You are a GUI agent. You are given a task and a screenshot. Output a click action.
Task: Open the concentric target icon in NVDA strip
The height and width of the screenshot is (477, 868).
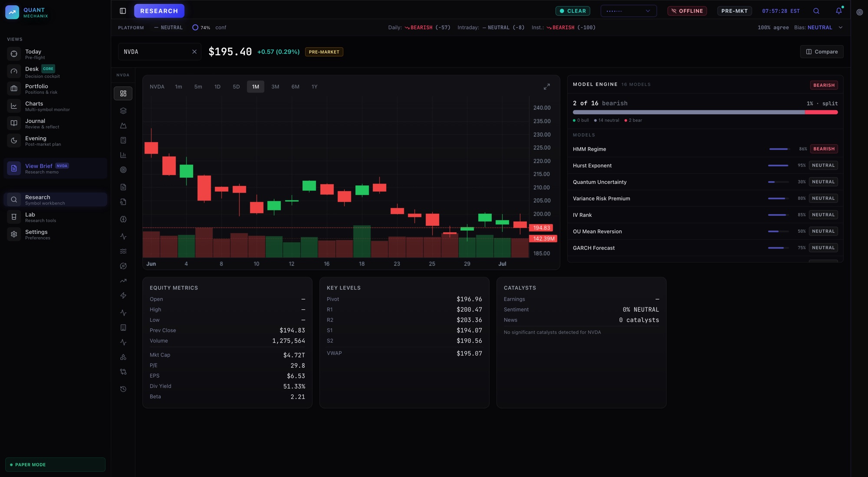click(123, 170)
